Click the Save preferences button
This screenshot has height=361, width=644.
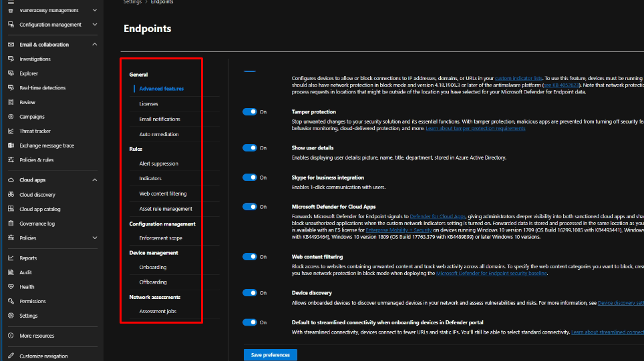(x=271, y=355)
